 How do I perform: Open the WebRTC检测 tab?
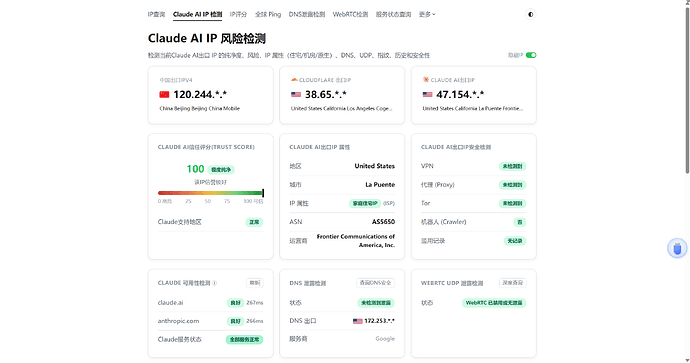coord(350,15)
